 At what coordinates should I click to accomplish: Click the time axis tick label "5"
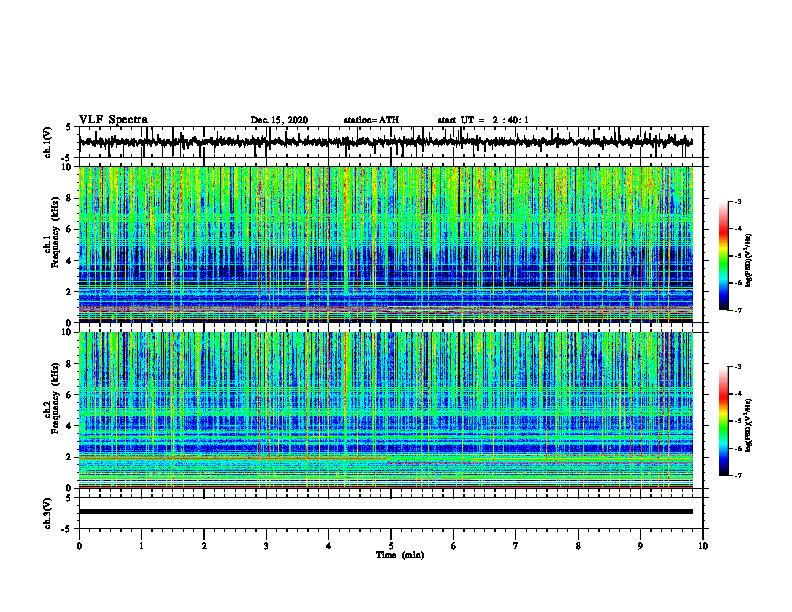click(x=391, y=546)
